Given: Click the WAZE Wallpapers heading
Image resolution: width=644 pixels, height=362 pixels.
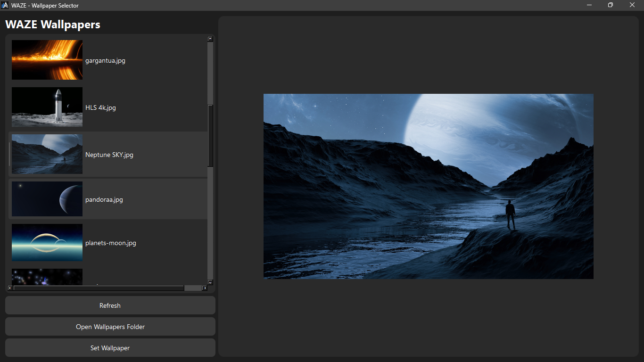Looking at the screenshot, I should tap(53, 25).
